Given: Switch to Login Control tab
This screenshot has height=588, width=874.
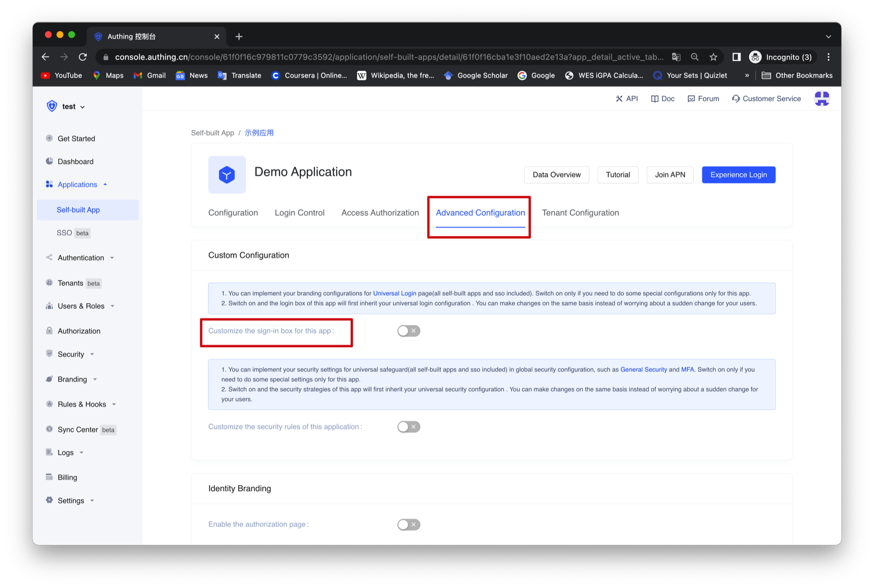Looking at the screenshot, I should point(300,213).
